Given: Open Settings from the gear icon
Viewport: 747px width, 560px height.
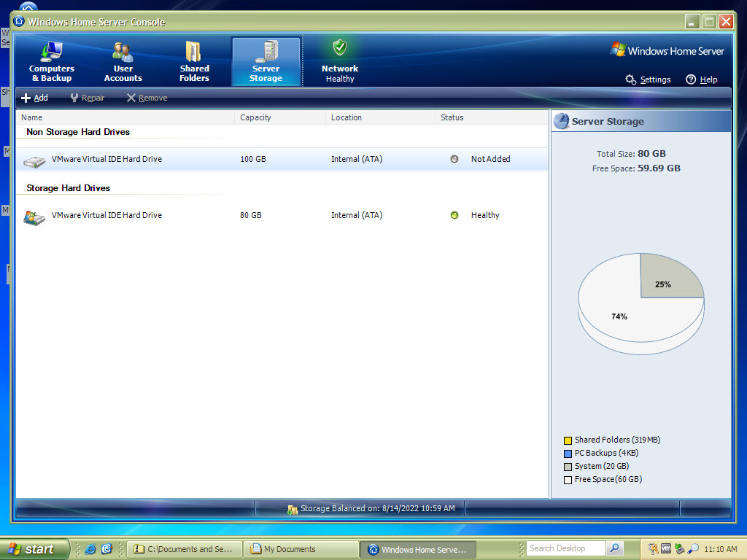Looking at the screenshot, I should pos(631,79).
